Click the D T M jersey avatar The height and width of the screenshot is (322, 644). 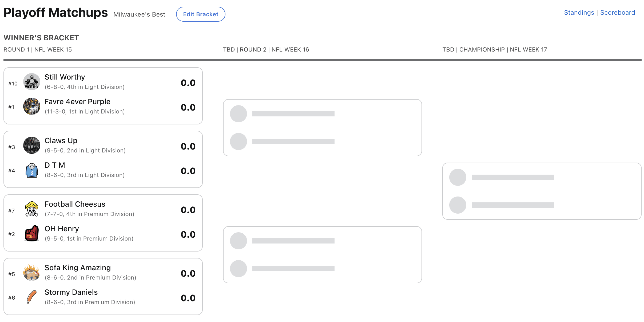(x=32, y=170)
